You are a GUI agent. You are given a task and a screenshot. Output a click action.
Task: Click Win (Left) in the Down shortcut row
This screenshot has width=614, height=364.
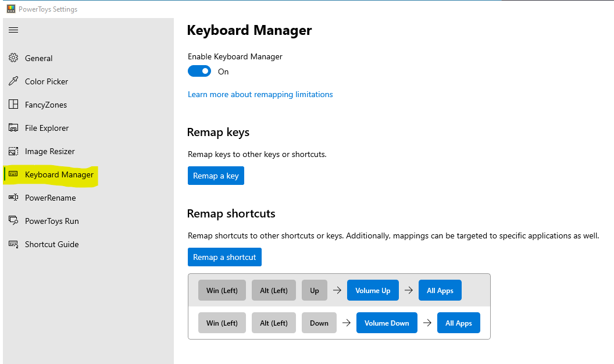(x=222, y=323)
